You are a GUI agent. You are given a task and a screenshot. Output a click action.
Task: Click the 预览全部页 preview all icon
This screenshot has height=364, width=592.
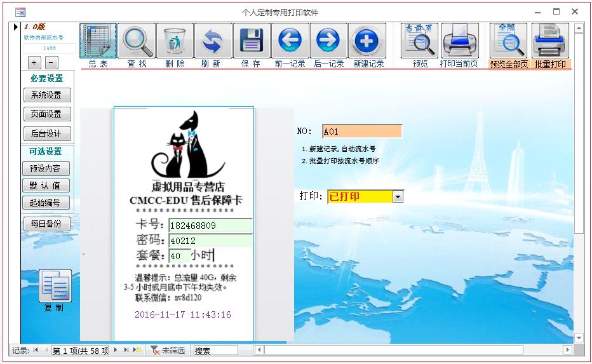click(x=508, y=41)
